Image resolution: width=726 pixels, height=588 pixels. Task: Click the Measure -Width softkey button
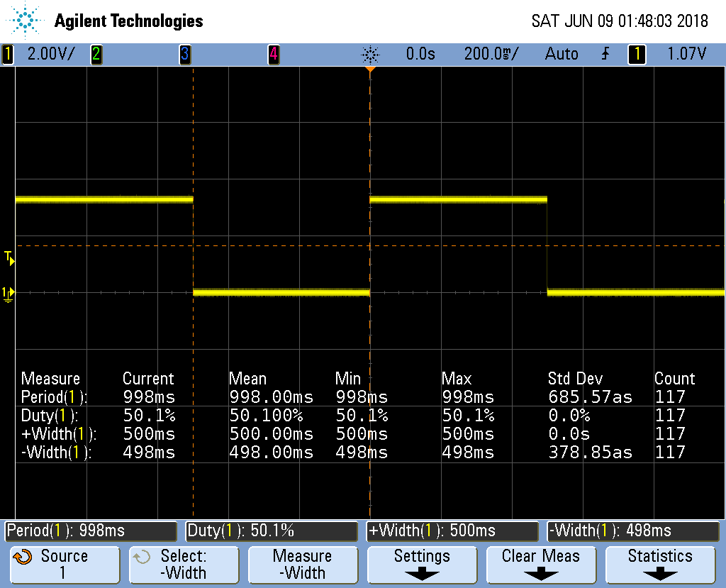303,565
